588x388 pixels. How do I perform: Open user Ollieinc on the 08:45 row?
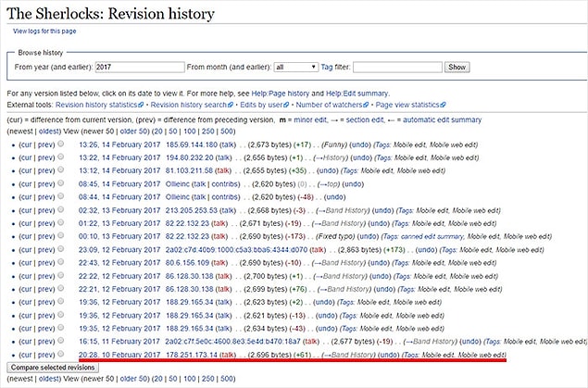tap(178, 184)
